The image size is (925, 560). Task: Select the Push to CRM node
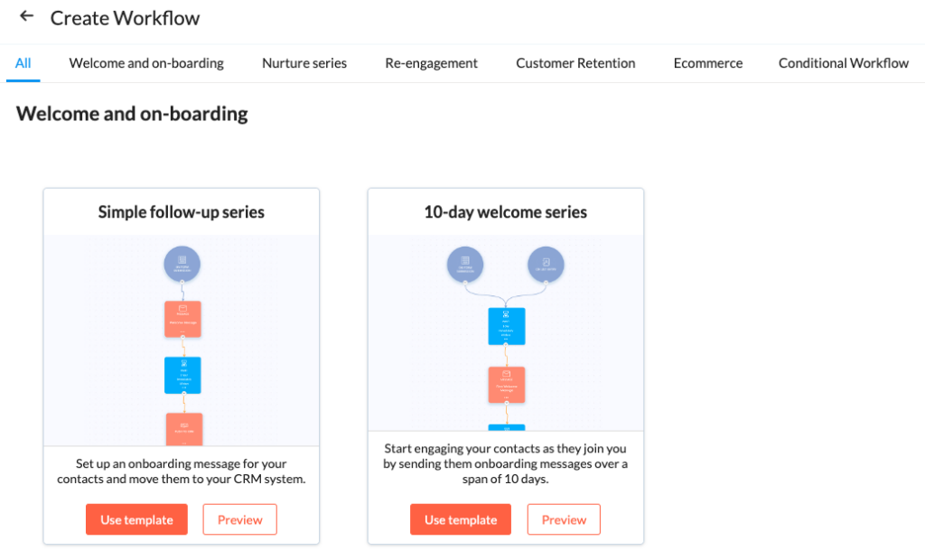[x=182, y=427]
